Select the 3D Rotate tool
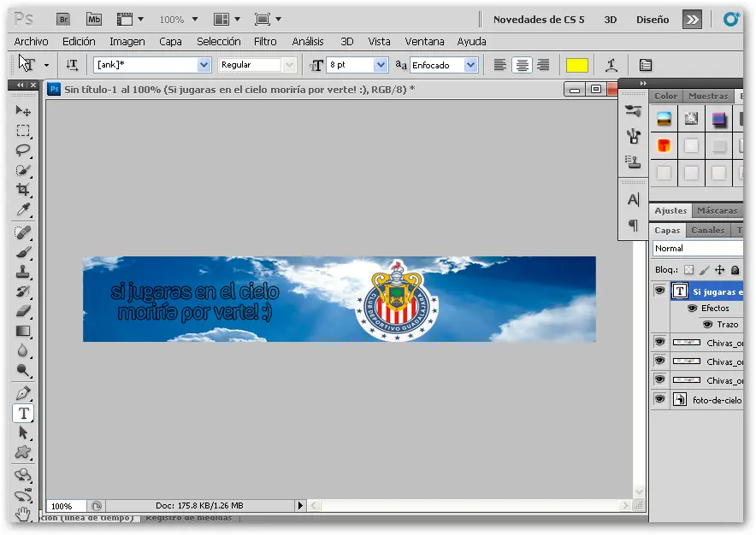 click(22, 475)
